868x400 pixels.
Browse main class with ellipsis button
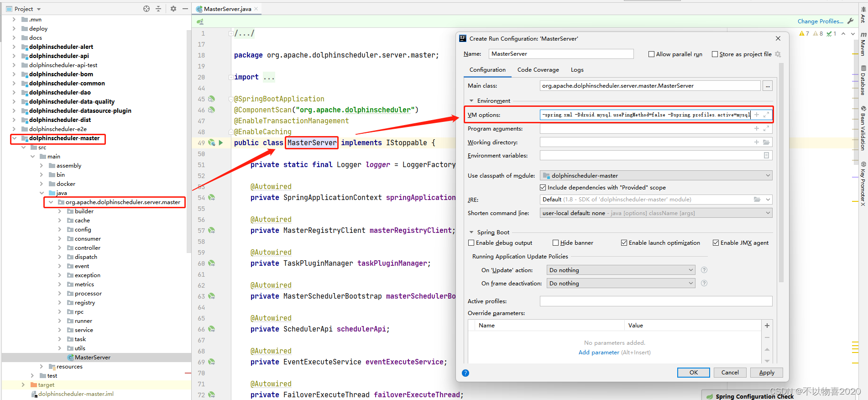click(x=768, y=86)
